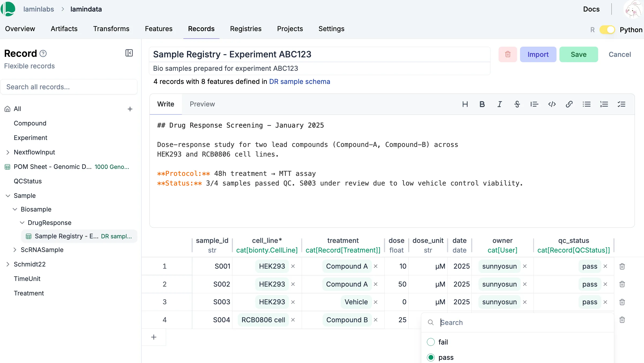
Task: Select the pass radio option in the dropdown
Action: pos(431,357)
